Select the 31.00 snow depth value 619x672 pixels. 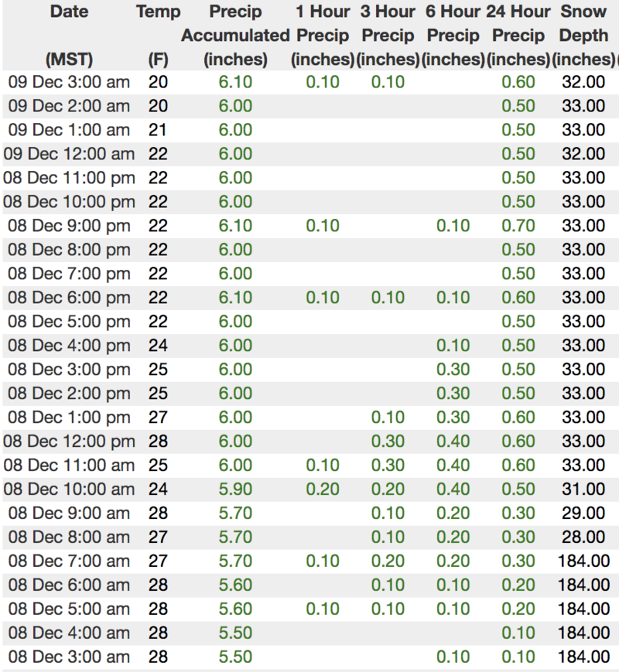click(583, 489)
